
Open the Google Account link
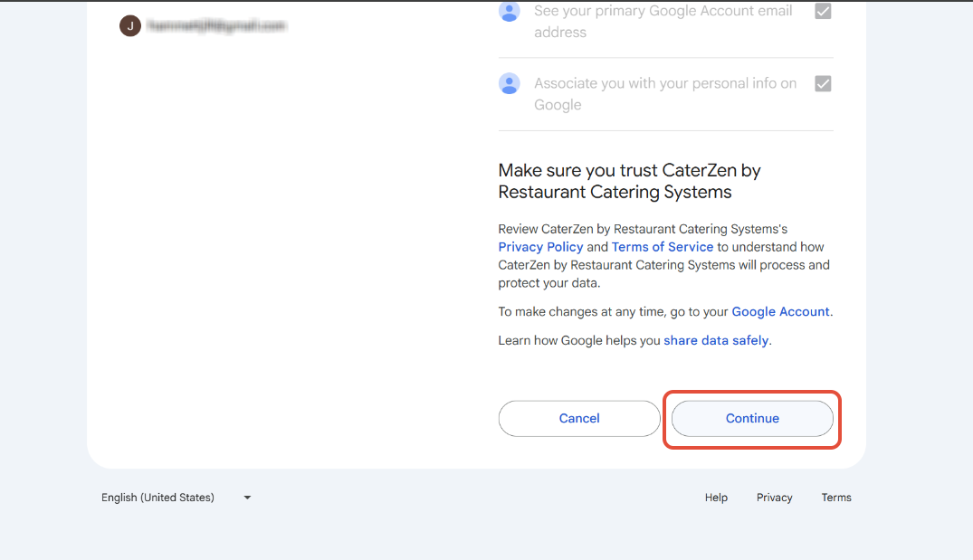[x=780, y=311]
